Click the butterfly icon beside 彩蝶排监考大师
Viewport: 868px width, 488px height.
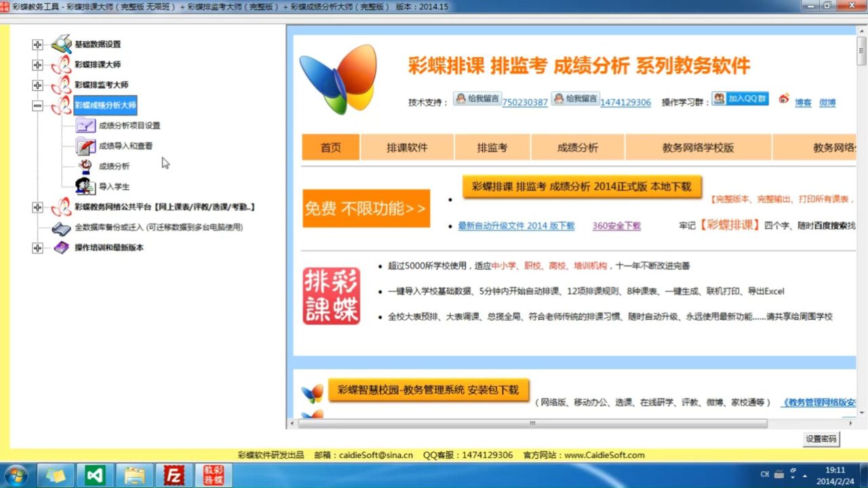coord(61,85)
